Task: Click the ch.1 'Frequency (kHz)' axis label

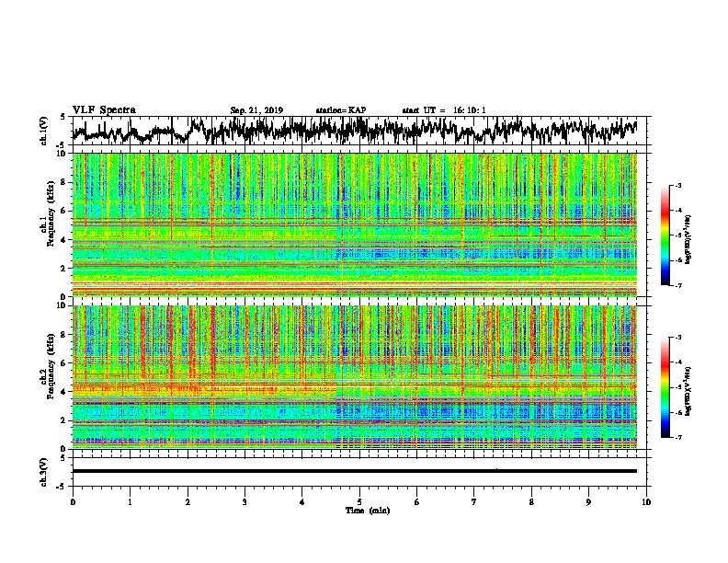Action: coord(51,213)
